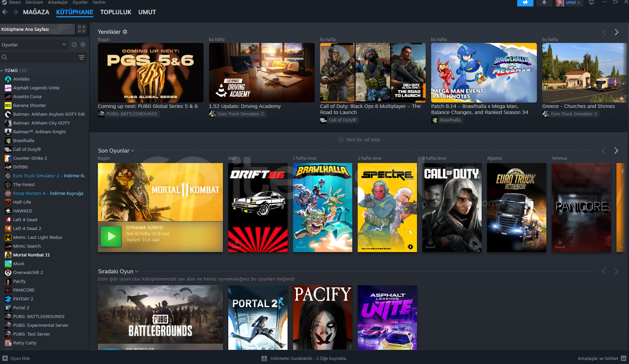The image size is (629, 364).
Task: Click the Aimlabs icon in the game list
Action: tap(8, 79)
